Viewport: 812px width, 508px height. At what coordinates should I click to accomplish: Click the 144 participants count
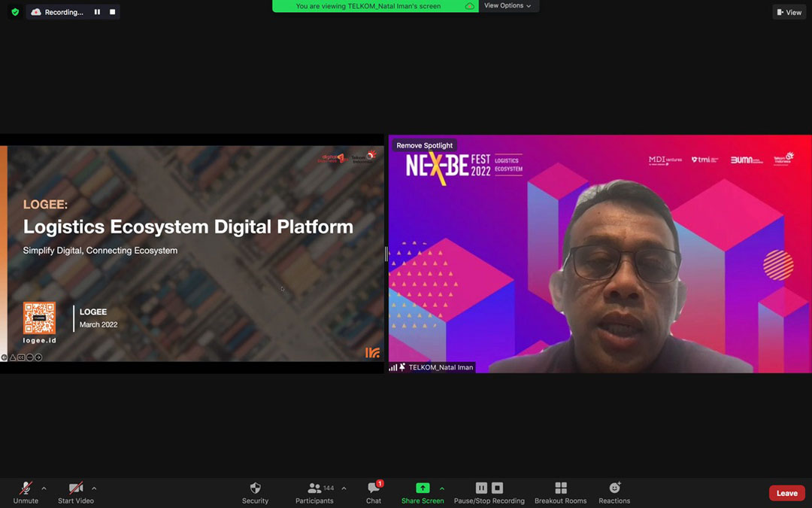[x=329, y=488]
